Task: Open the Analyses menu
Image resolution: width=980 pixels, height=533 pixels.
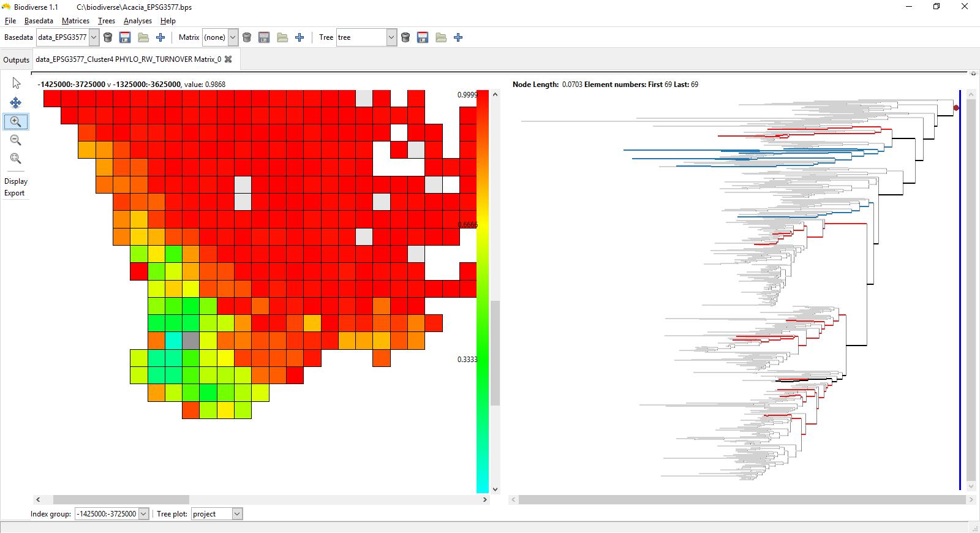Action: [137, 21]
